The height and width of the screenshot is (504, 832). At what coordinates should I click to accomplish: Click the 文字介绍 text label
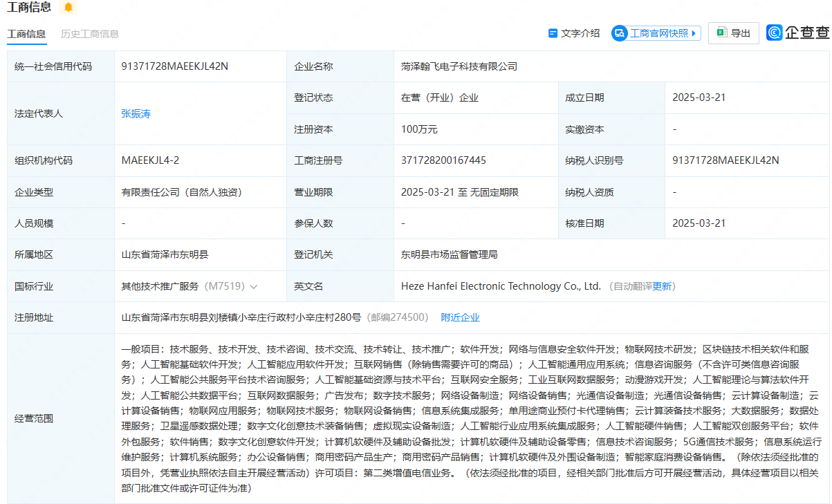pyautogui.click(x=580, y=33)
